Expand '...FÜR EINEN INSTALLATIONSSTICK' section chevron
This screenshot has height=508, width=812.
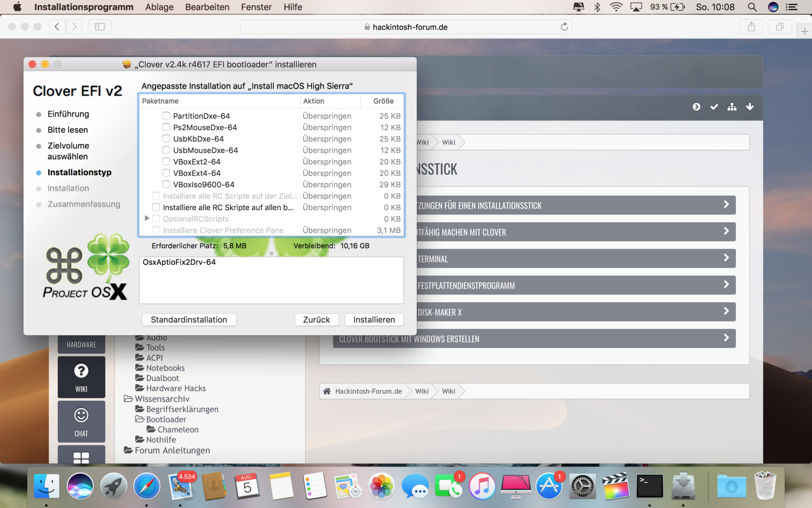(x=726, y=205)
